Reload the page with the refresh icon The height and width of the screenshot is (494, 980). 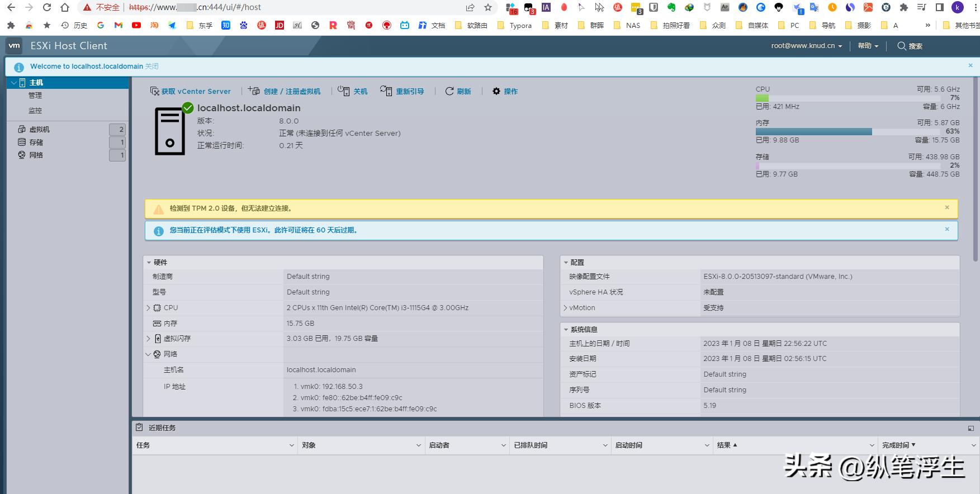pos(47,7)
